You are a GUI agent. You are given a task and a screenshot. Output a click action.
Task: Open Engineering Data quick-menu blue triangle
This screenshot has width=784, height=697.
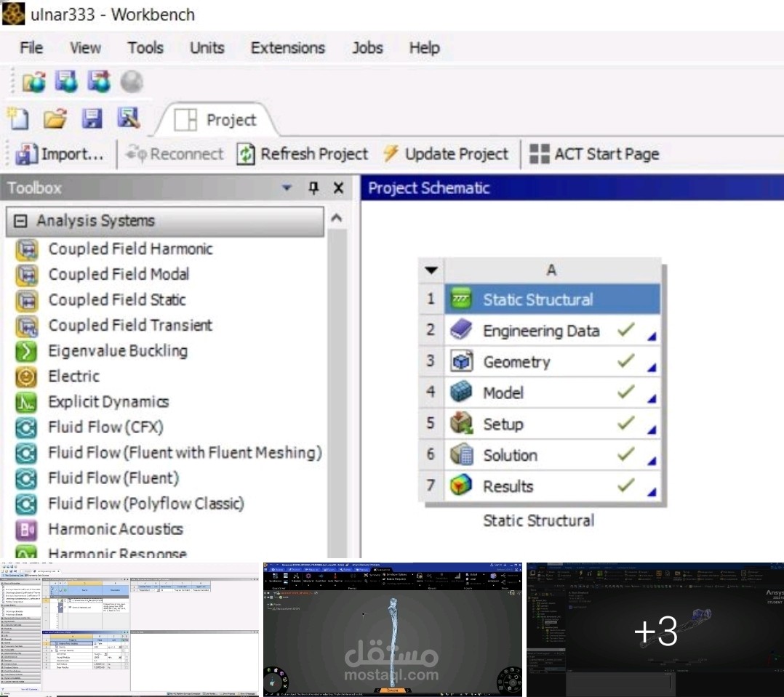(652, 337)
